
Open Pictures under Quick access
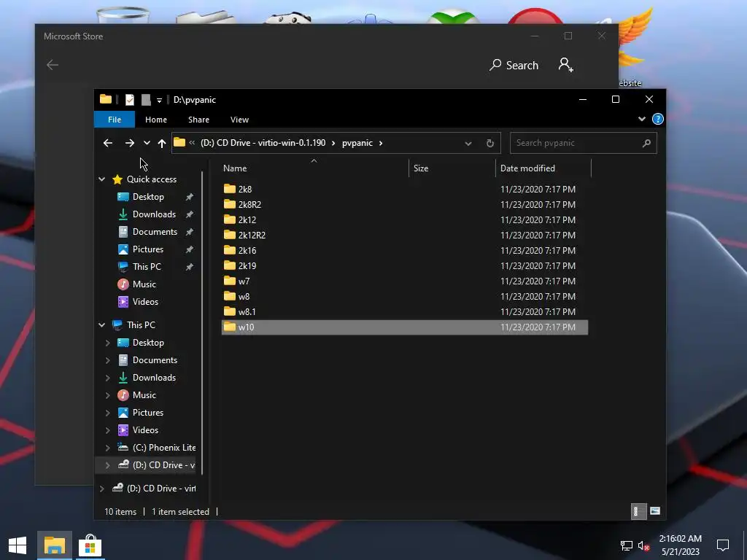click(147, 249)
